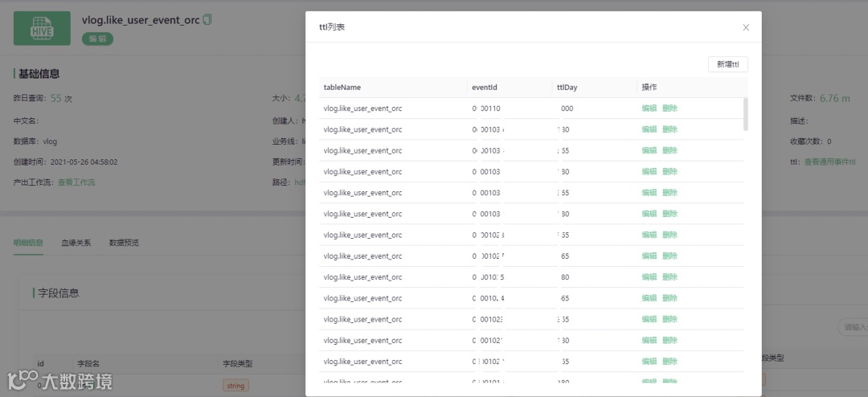Viewport: 868px width, 397px height.
Task: Switch to the 血缘关系 tab
Action: (x=76, y=243)
